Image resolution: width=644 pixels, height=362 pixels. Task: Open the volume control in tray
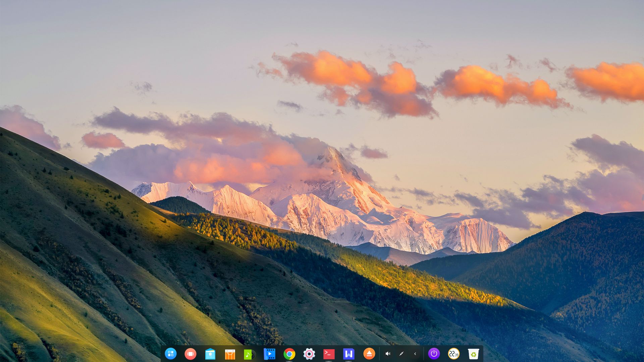(388, 354)
